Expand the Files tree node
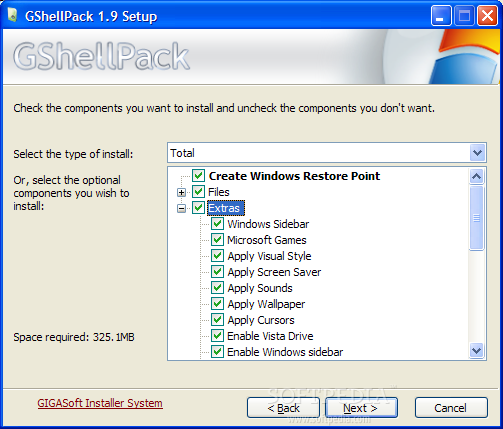Screen dimensions: 503x429 (x=181, y=192)
